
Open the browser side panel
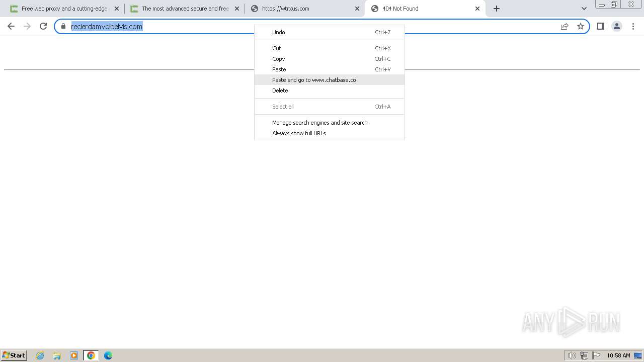pos(601,26)
